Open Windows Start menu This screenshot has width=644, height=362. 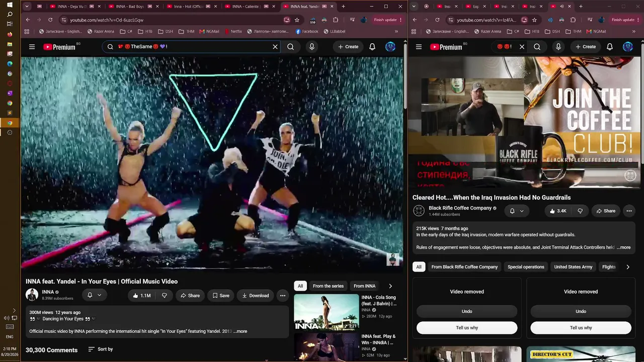(x=10, y=5)
